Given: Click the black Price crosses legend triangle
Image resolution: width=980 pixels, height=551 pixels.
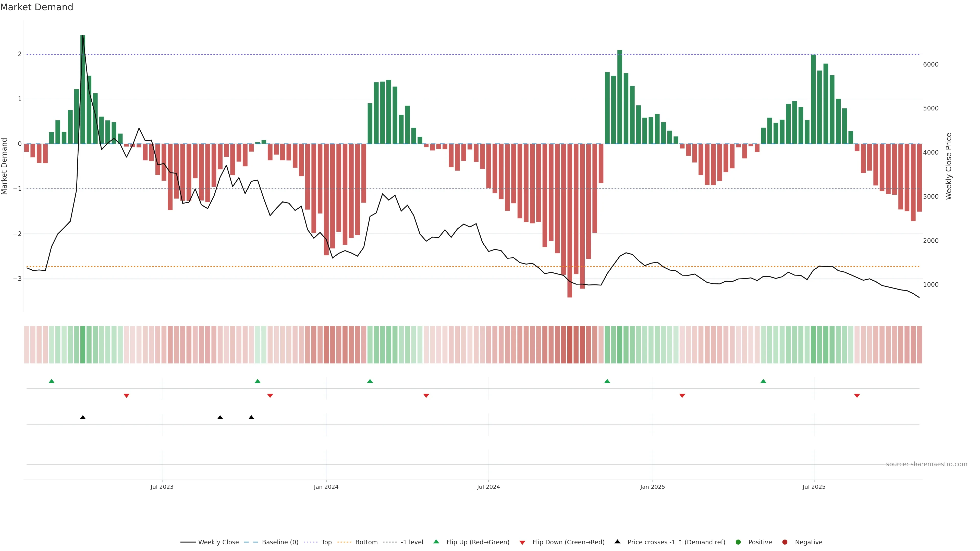Looking at the screenshot, I should 617,542.
